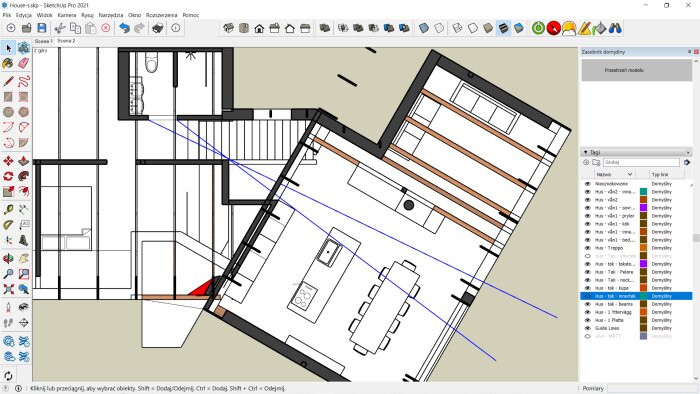The width and height of the screenshot is (700, 394).
Task: Switch to the Scena 2 tab
Action: (66, 41)
